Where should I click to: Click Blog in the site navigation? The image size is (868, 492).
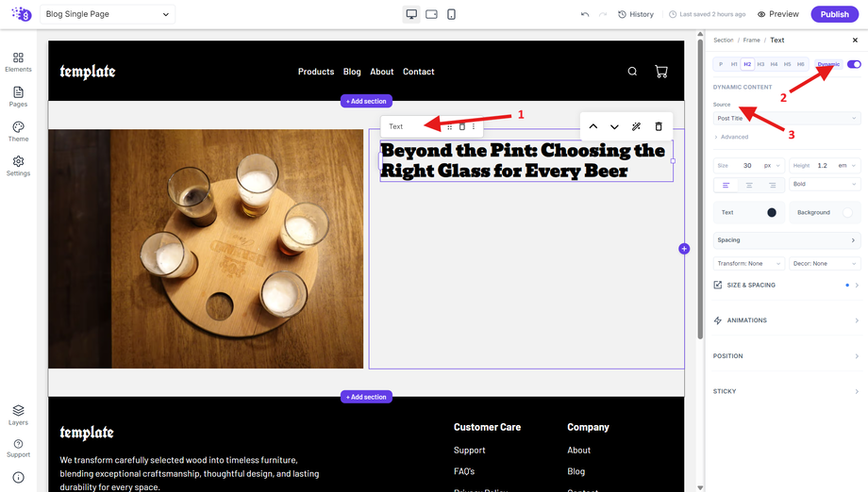tap(352, 72)
